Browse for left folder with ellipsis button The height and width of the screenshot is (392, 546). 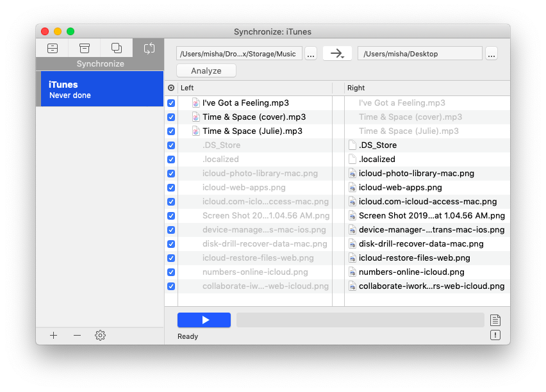click(311, 54)
